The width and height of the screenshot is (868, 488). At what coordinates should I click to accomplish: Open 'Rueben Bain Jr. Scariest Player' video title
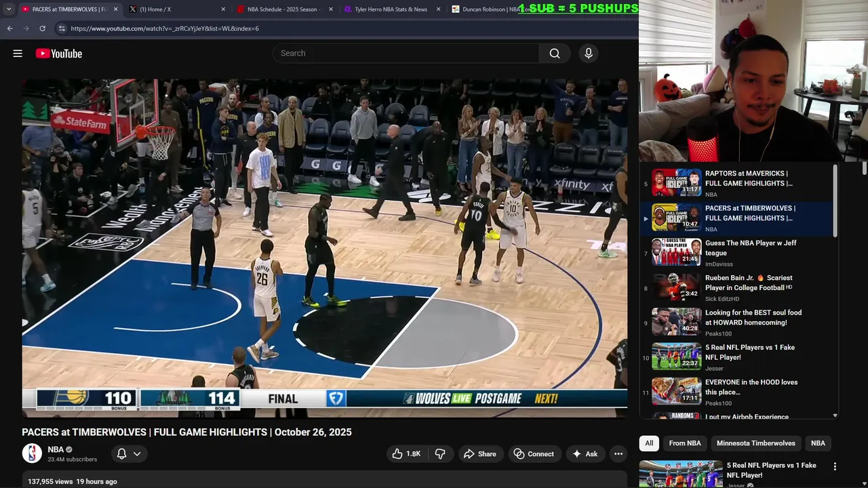(749, 283)
